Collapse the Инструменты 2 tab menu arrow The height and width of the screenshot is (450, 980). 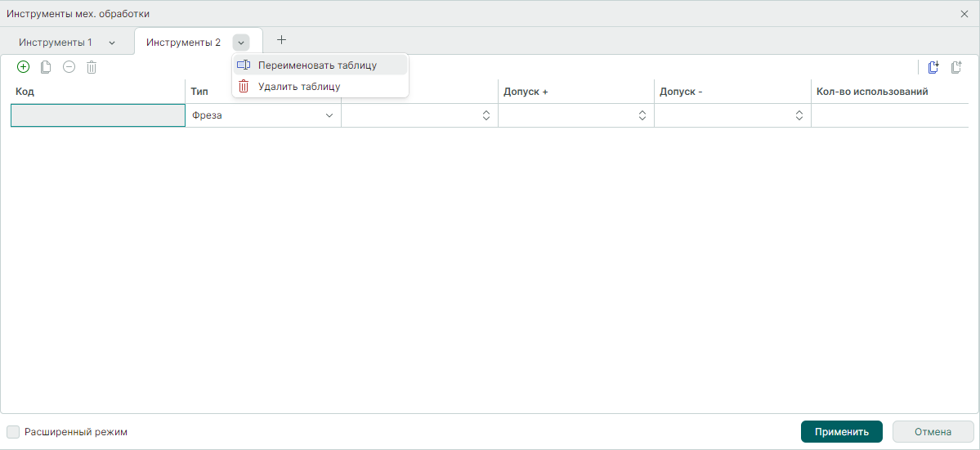point(240,42)
